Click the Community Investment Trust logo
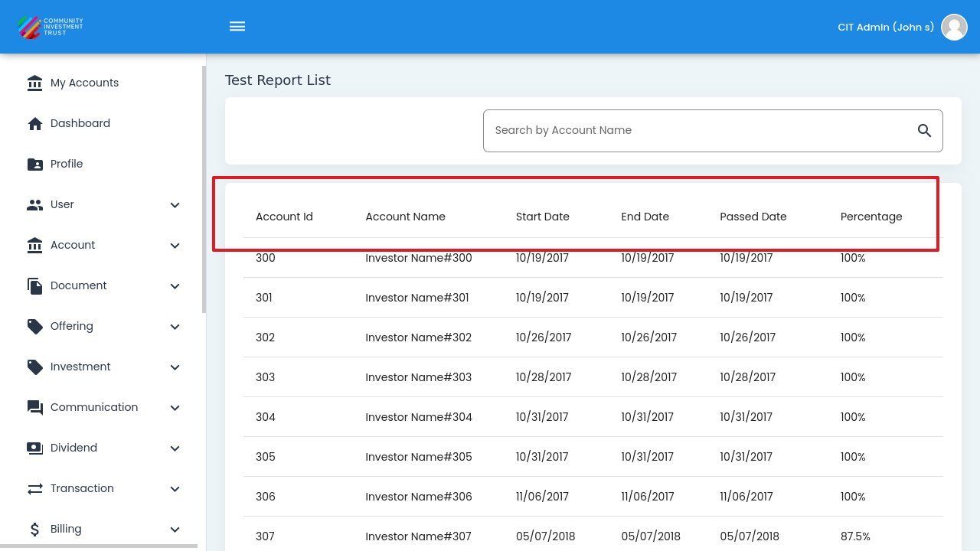980x551 pixels. click(51, 27)
